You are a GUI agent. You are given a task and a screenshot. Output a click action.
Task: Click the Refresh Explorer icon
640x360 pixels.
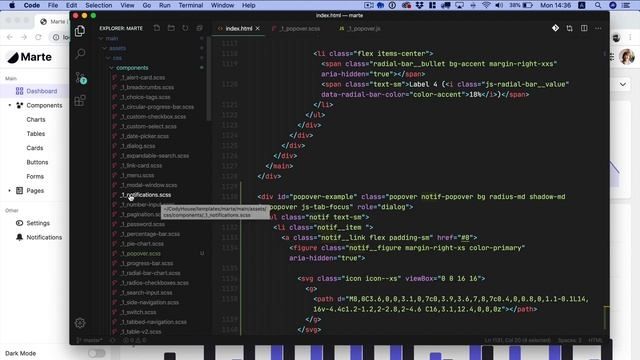185,28
